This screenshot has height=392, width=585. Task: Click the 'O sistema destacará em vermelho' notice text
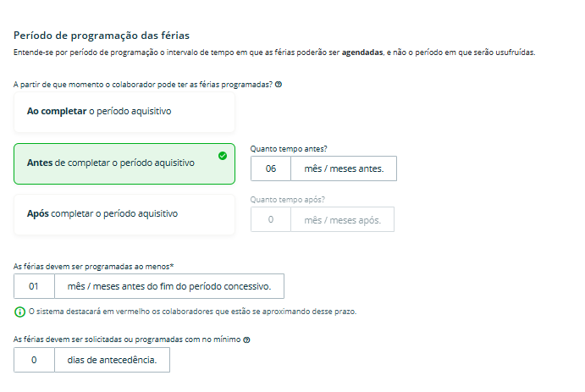pos(193,312)
